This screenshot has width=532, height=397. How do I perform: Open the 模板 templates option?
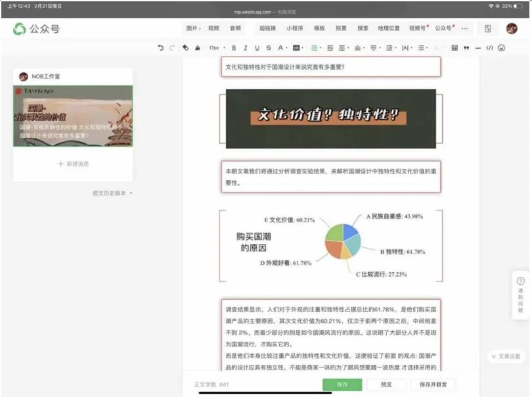click(319, 28)
